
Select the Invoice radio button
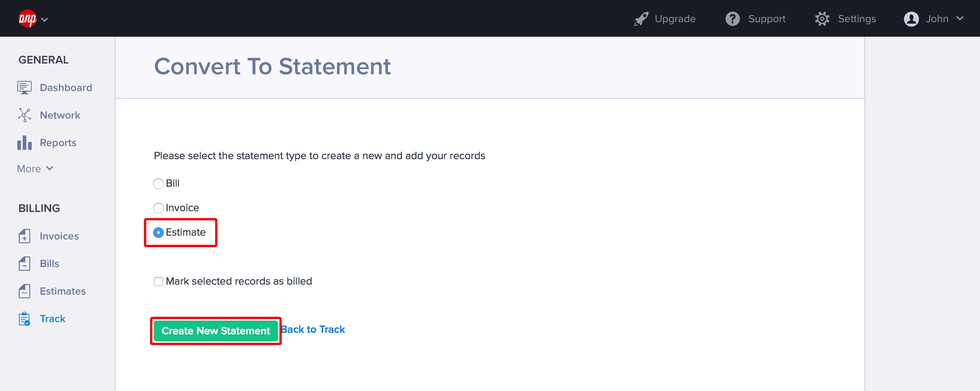point(158,208)
